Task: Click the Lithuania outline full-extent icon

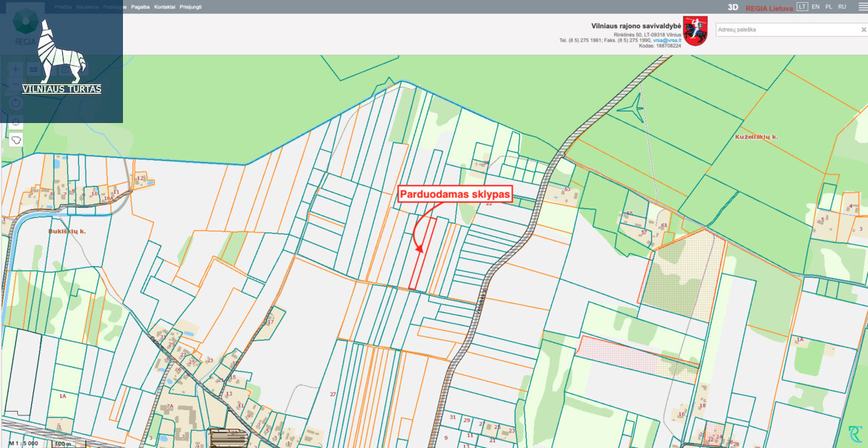Action: tap(16, 139)
